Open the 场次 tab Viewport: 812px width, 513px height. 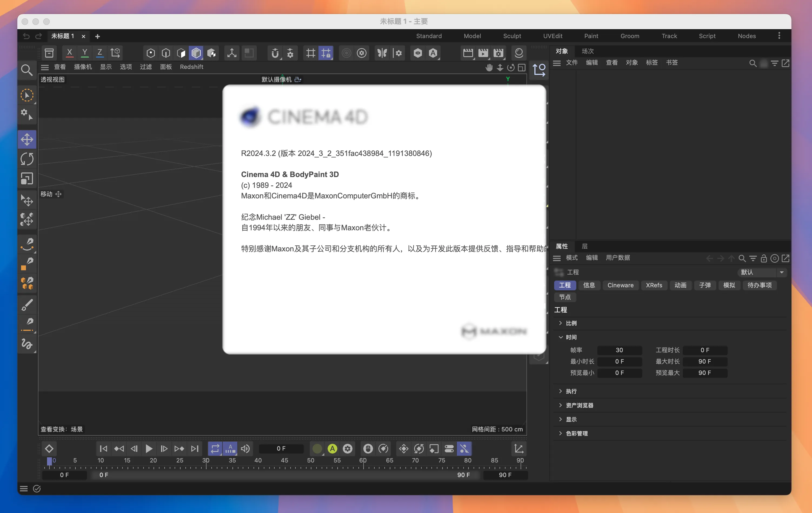[x=588, y=51]
